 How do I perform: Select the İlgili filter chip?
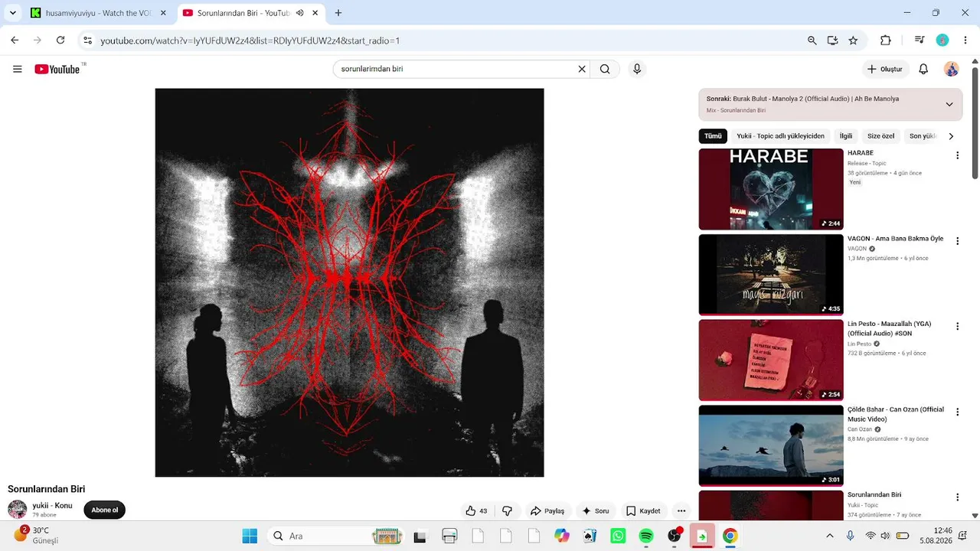pyautogui.click(x=846, y=136)
